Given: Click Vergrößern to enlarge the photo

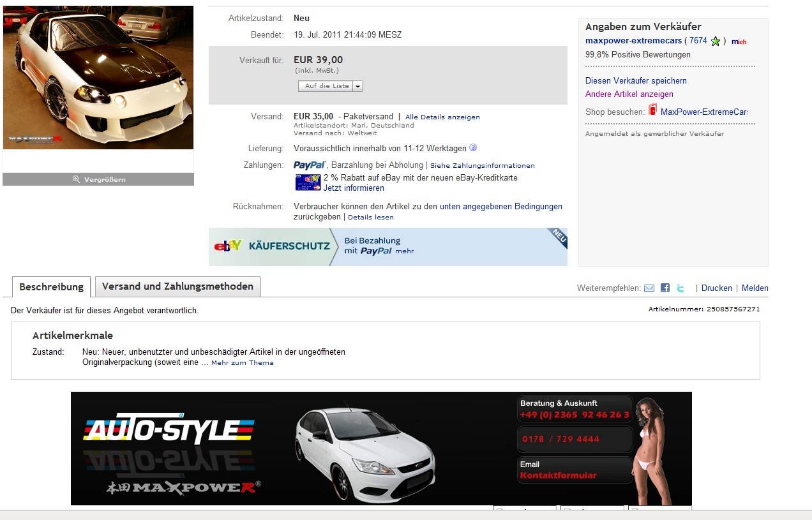Looking at the screenshot, I should tap(98, 179).
